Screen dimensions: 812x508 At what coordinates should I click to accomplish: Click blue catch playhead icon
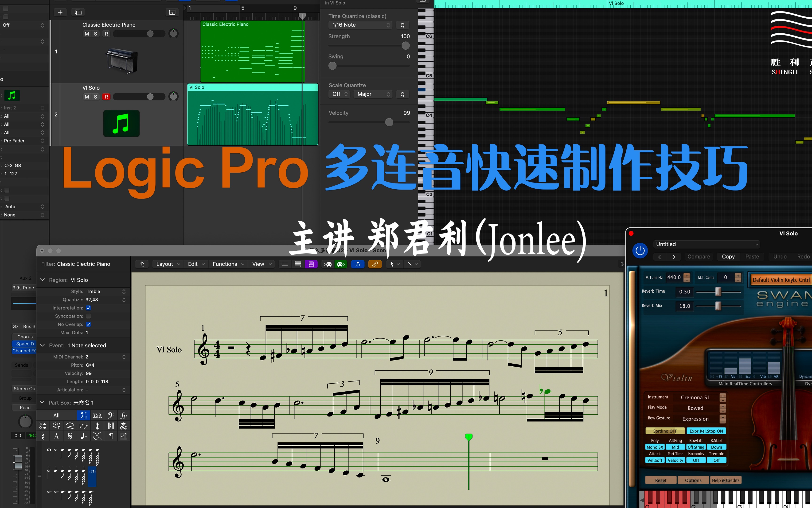click(358, 264)
